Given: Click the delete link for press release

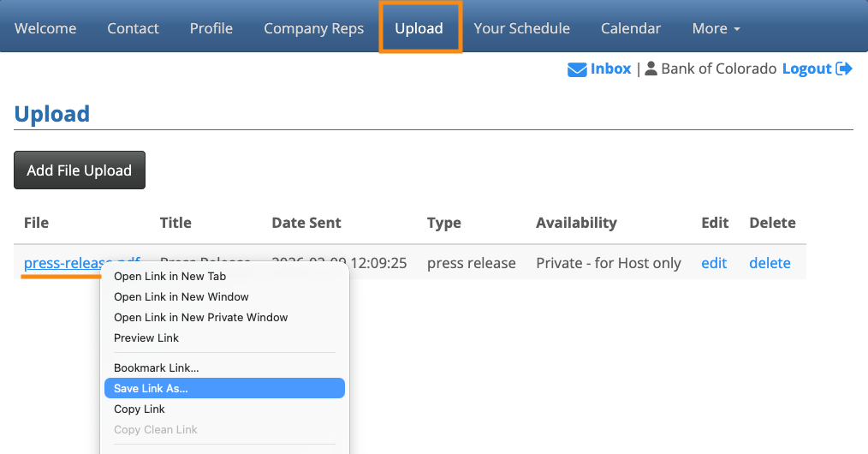Looking at the screenshot, I should tap(770, 263).
